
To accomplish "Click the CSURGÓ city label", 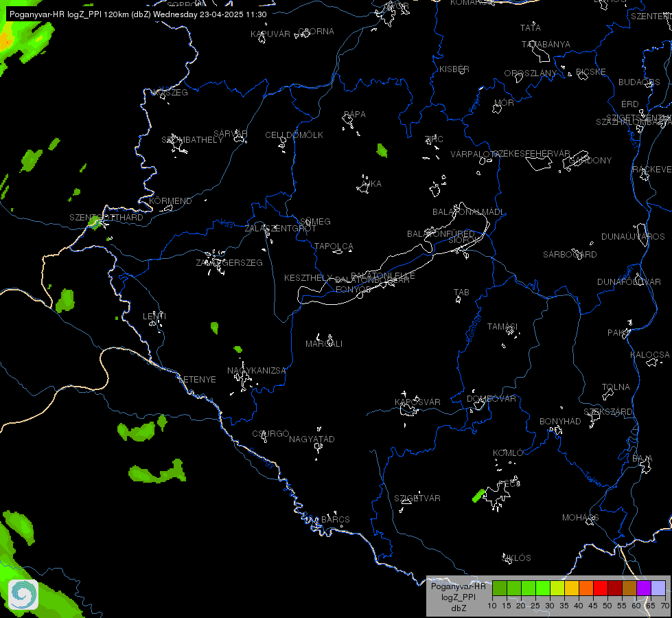I will pyautogui.click(x=271, y=434).
